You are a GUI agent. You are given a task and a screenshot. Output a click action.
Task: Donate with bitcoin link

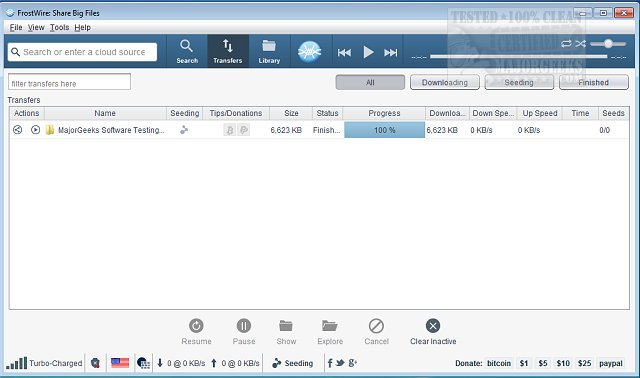499,363
